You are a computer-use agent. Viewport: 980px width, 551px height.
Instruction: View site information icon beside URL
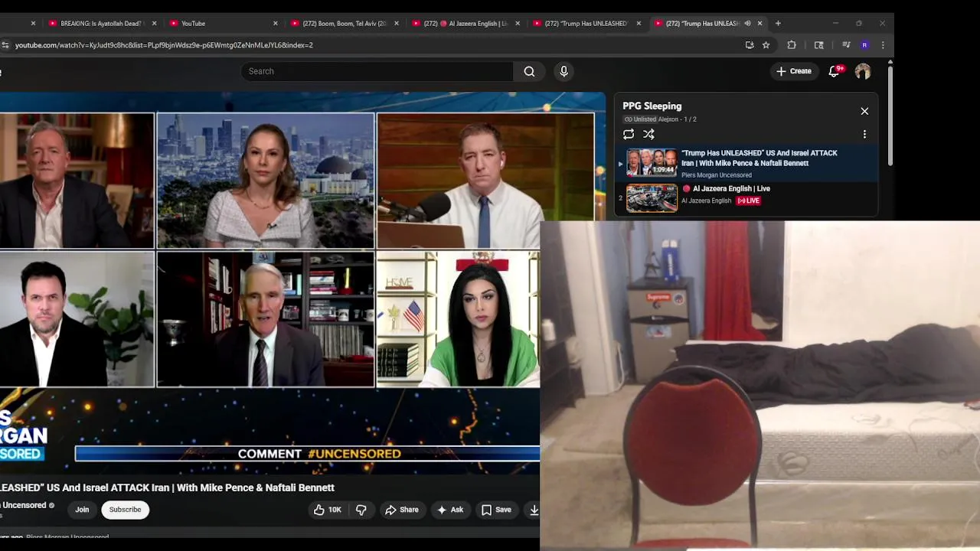(x=5, y=45)
